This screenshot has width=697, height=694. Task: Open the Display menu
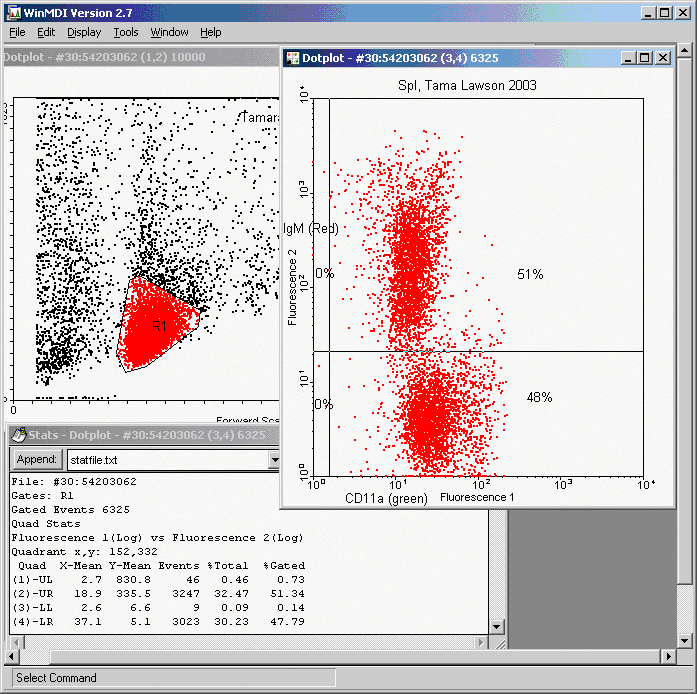84,32
